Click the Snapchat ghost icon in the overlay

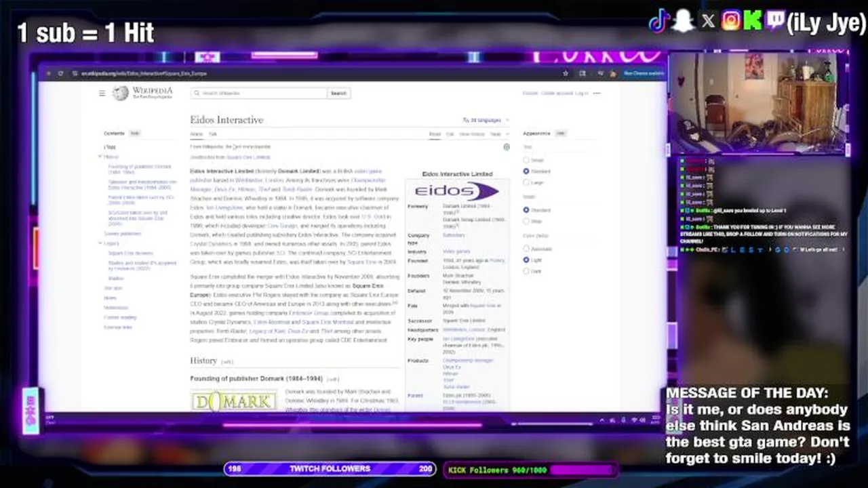[x=684, y=21]
